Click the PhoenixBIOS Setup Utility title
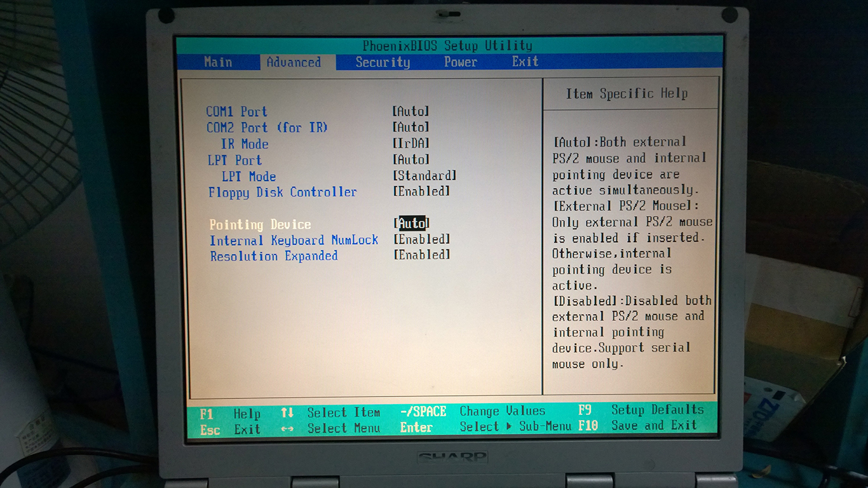The image size is (868, 488). pyautogui.click(x=447, y=46)
